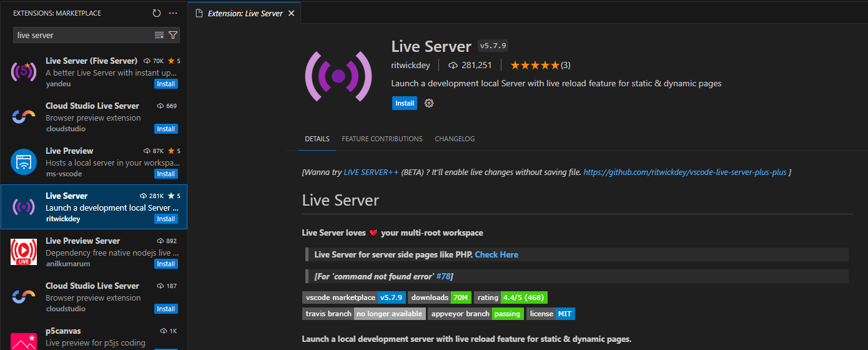The width and height of the screenshot is (868, 350).
Task: Select Live Server (Five Server) in results
Action: click(94, 72)
